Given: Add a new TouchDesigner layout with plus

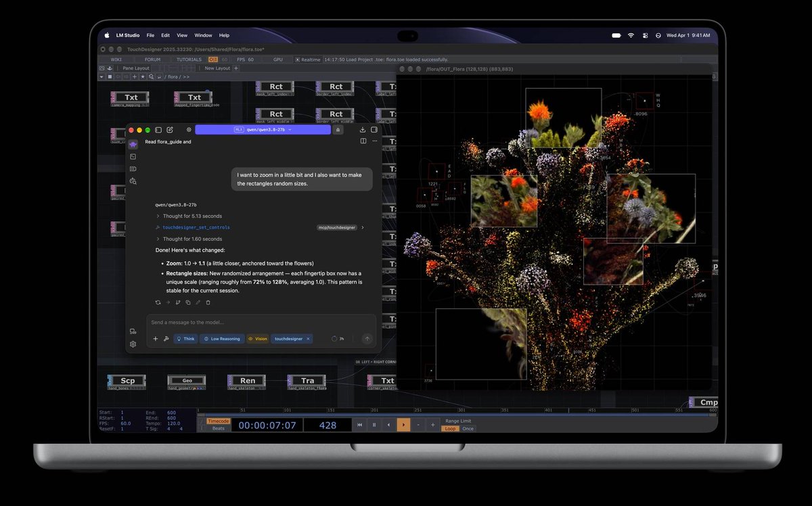Looking at the screenshot, I should tap(236, 68).
